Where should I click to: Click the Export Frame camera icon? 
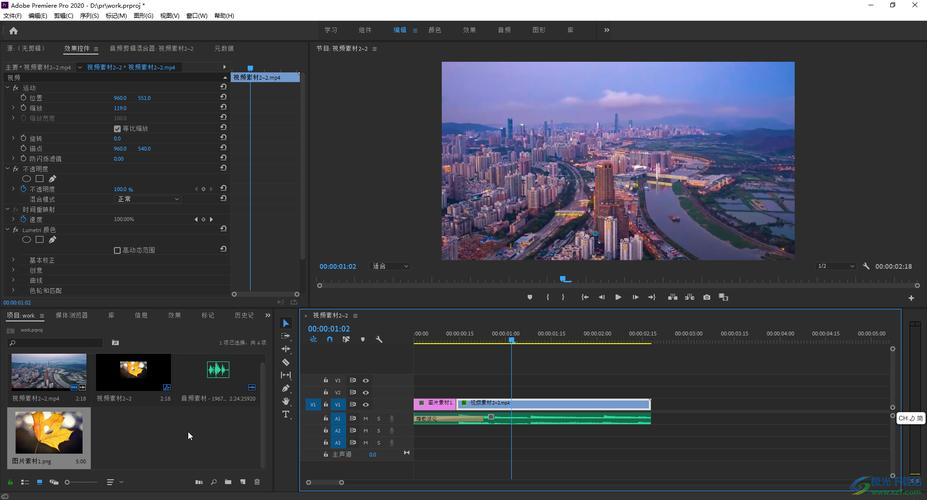[x=706, y=297]
